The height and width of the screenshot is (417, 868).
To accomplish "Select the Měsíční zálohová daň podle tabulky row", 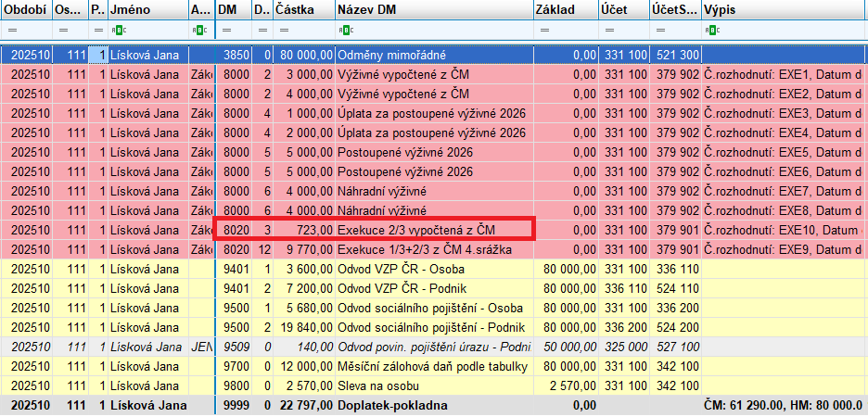I will [427, 366].
